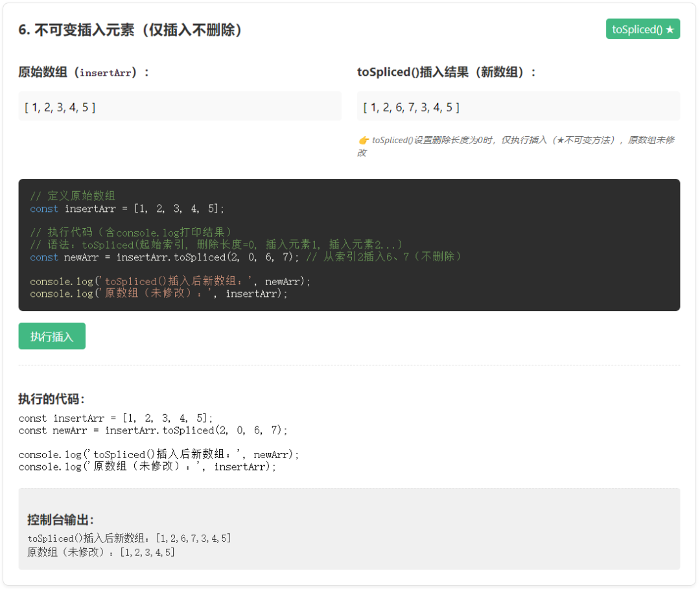Click the code comment // 定义原始数组
The width and height of the screenshot is (700, 589).
click(x=73, y=196)
